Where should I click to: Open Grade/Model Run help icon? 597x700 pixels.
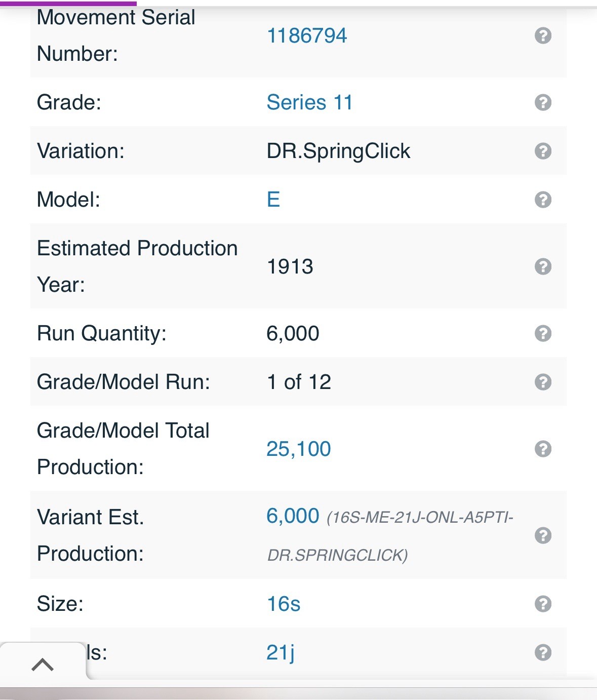pos(543,382)
